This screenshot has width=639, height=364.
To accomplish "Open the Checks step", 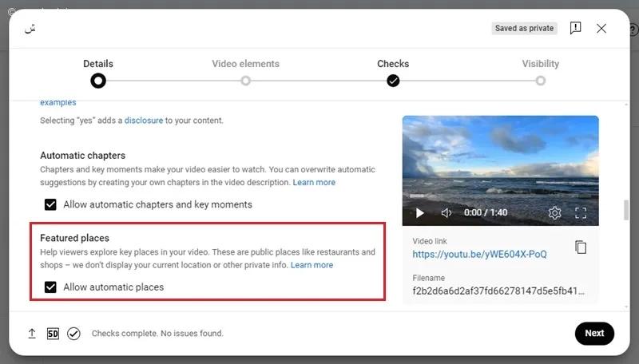I will (393, 81).
